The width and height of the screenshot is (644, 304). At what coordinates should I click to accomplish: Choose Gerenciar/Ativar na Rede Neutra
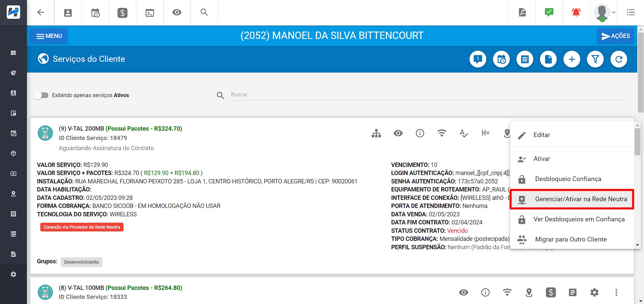coord(572,199)
